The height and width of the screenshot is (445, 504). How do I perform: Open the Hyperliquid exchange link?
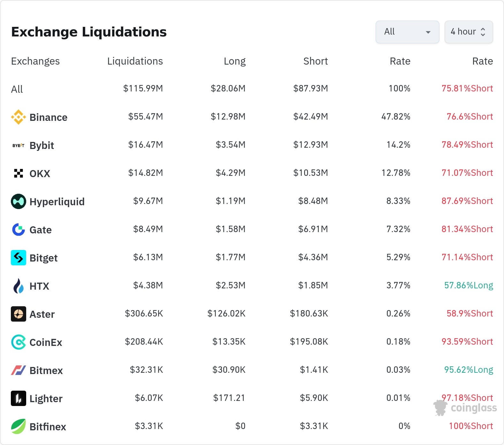coord(57,202)
